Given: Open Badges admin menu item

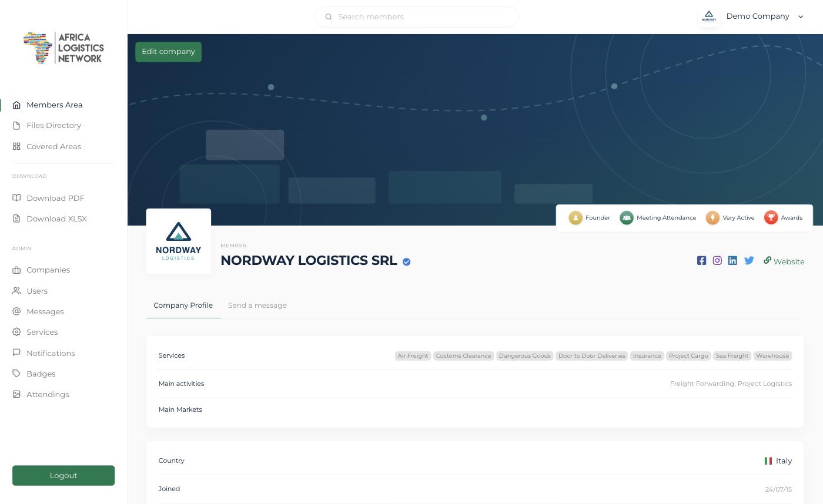Looking at the screenshot, I should click(41, 374).
